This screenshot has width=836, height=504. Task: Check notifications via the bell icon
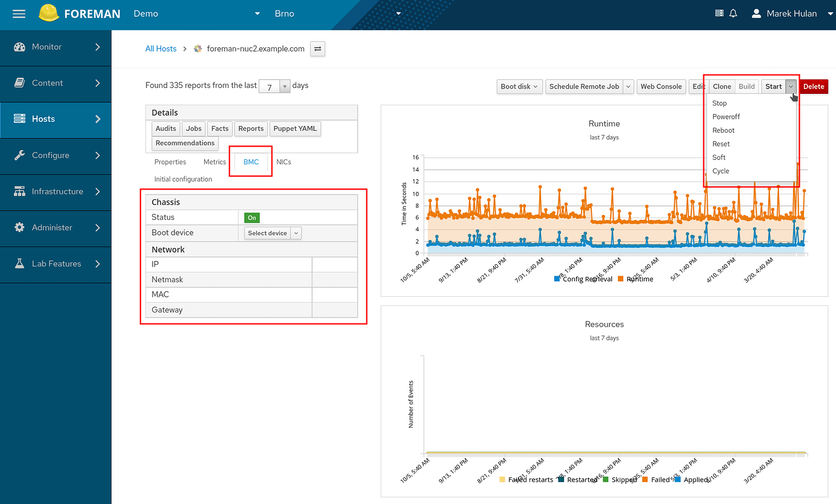tap(733, 13)
